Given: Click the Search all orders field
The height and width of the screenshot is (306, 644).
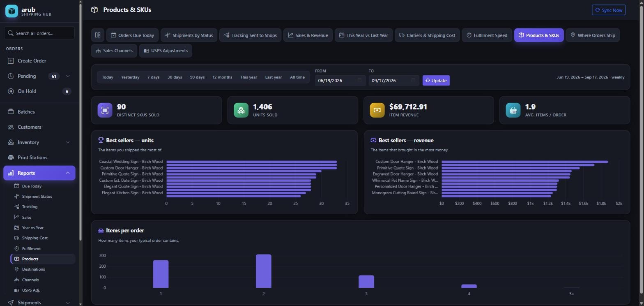Looking at the screenshot, I should click(39, 33).
